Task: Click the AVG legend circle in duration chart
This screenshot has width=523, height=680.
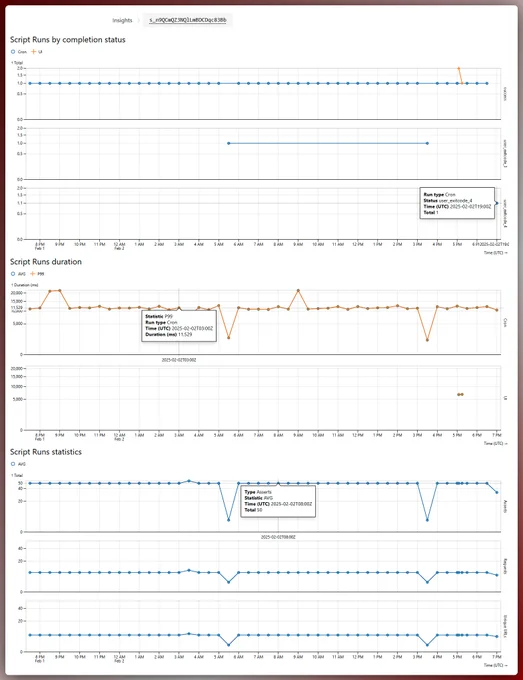Action: tap(13, 274)
